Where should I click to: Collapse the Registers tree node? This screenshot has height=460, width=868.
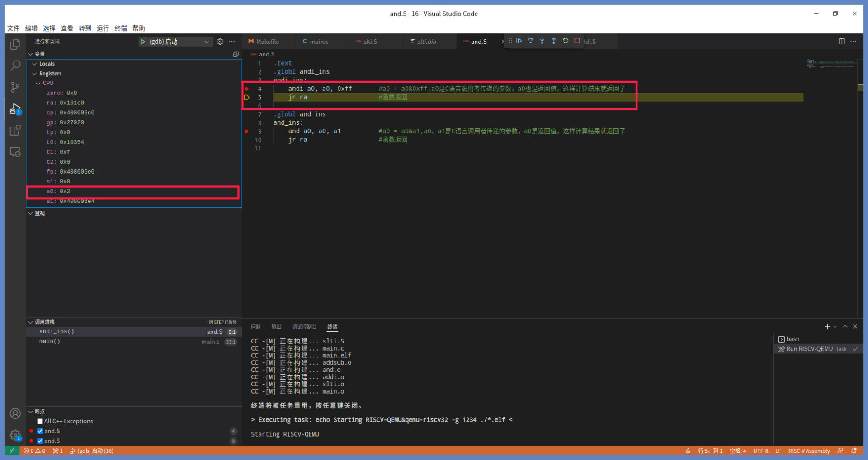click(x=35, y=74)
